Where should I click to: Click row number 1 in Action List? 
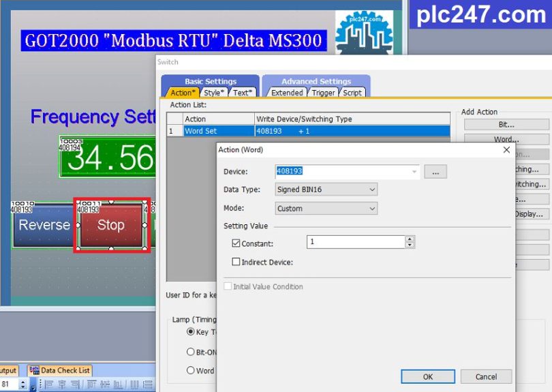tap(174, 131)
